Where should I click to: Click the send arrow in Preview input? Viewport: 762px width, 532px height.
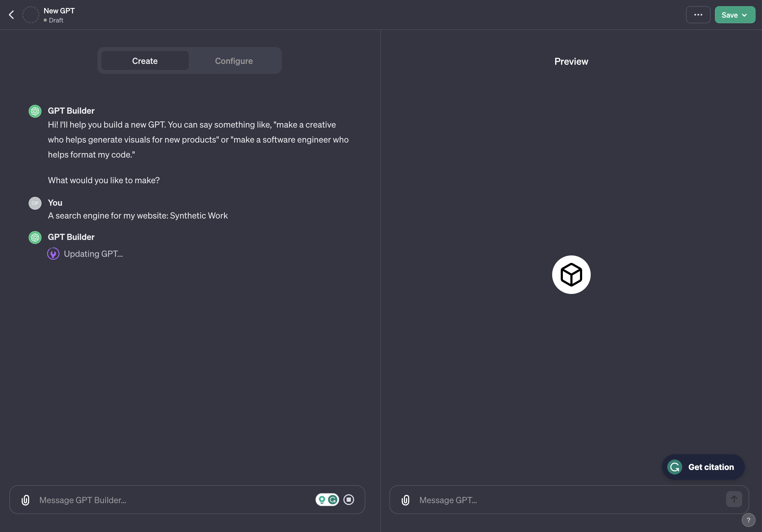[x=734, y=499]
